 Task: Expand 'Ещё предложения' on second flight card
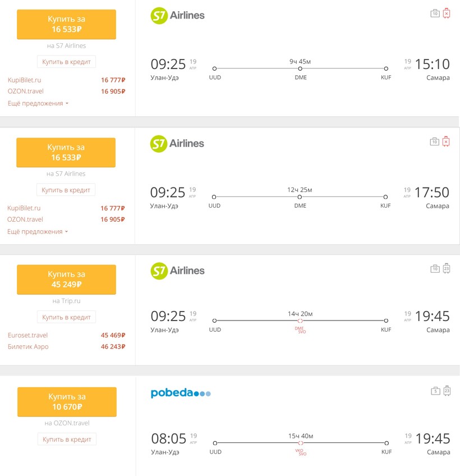[x=38, y=231]
